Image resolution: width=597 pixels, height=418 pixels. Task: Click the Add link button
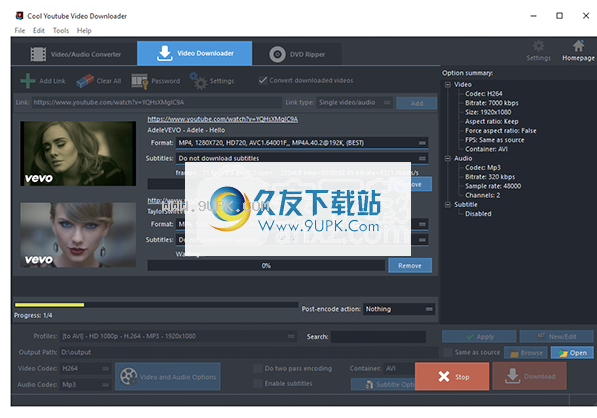(x=417, y=103)
